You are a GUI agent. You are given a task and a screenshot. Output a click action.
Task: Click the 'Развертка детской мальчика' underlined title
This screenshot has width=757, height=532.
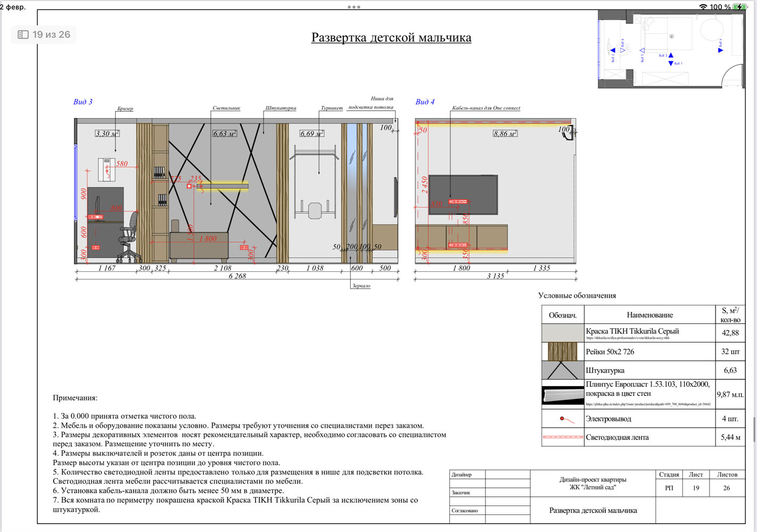(x=391, y=38)
